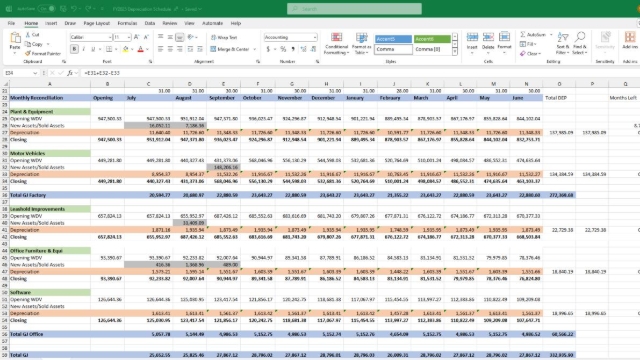This screenshot has height=360, width=640.
Task: Apply italic formatting
Action: (x=84, y=49)
